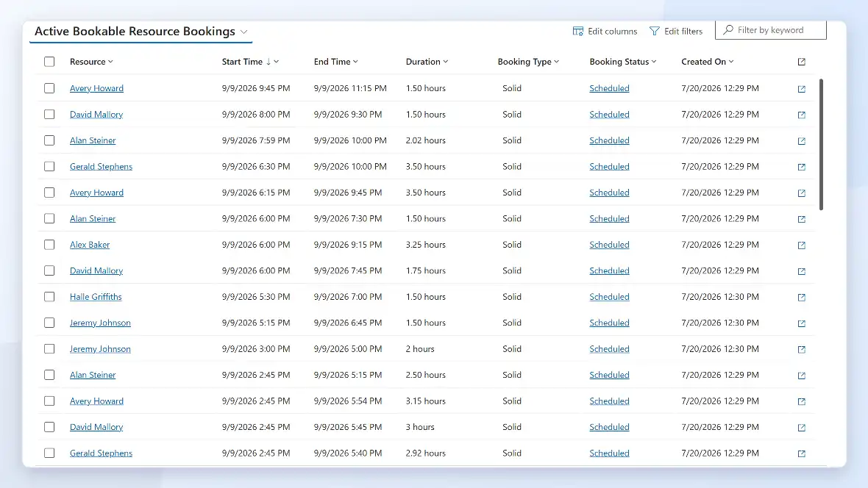Image resolution: width=868 pixels, height=488 pixels.
Task: Click the vertical scrollbar thumb of the grid
Action: click(821, 144)
